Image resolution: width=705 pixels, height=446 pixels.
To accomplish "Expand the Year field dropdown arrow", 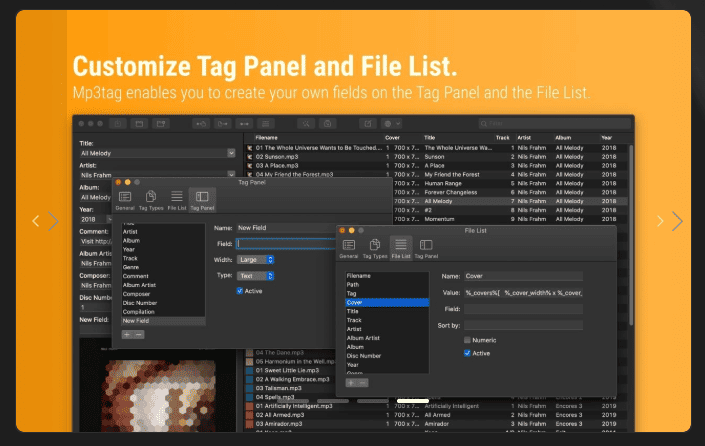I will click(109, 219).
